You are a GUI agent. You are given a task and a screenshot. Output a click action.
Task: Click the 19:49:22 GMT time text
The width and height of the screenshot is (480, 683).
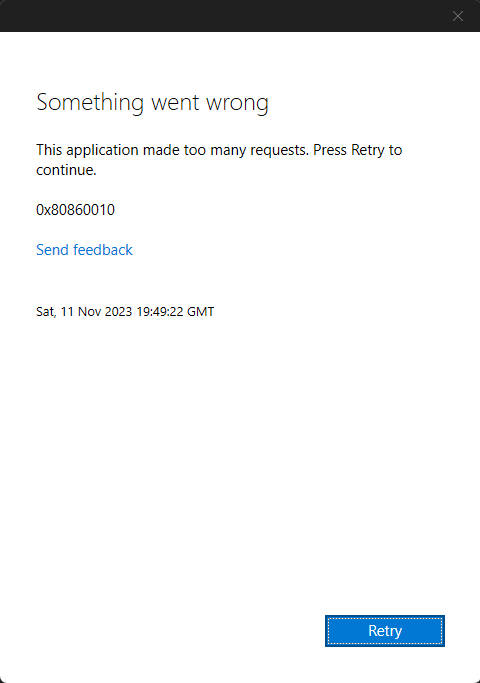(175, 311)
